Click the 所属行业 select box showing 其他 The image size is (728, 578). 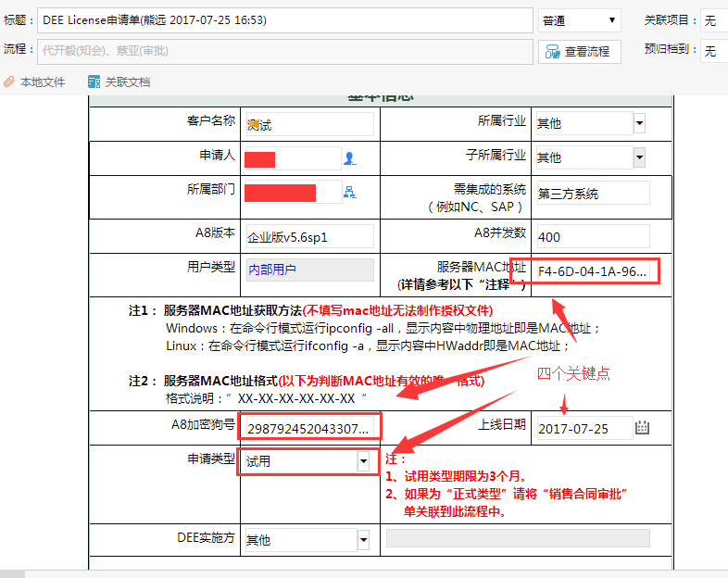tap(590, 123)
